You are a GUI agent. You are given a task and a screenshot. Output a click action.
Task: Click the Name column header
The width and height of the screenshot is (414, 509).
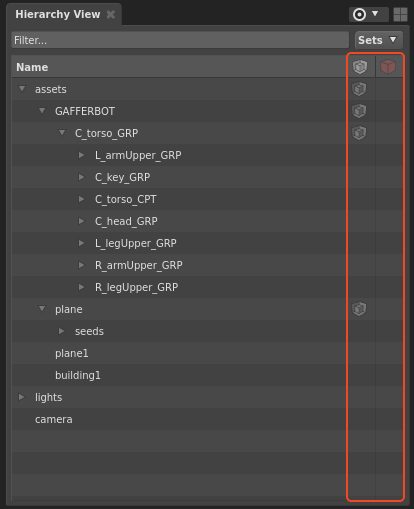click(x=32, y=67)
